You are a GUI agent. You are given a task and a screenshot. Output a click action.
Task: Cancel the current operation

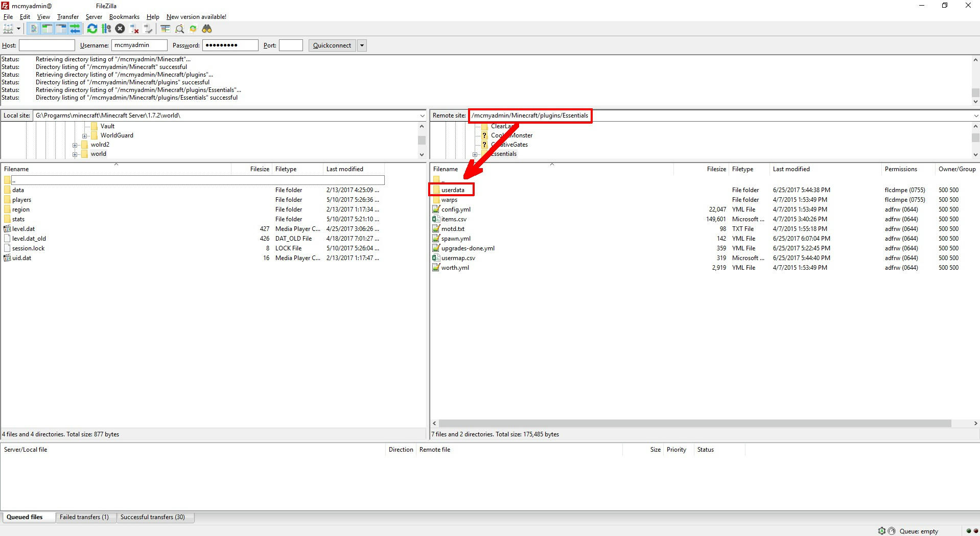120,29
